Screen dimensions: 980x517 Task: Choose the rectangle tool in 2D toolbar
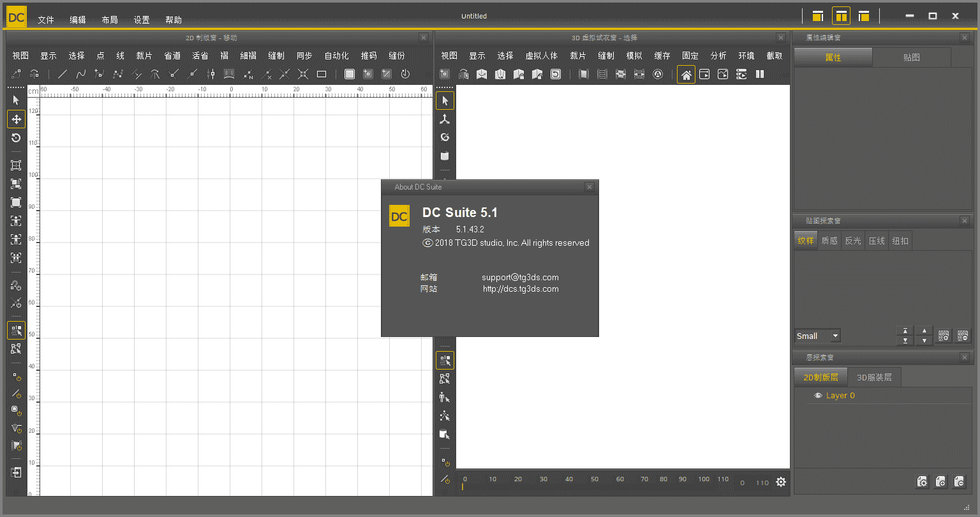click(x=322, y=74)
